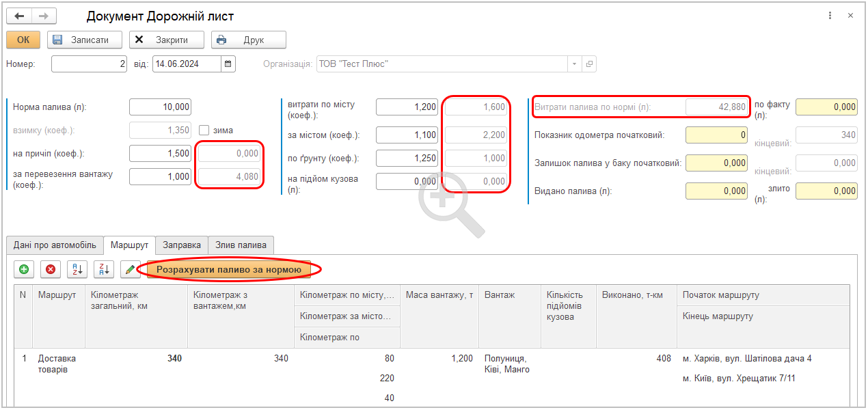This screenshot has height=410, width=868.
Task: Edit за перевезення вантажу coefficient 1,000
Action: coord(160,176)
